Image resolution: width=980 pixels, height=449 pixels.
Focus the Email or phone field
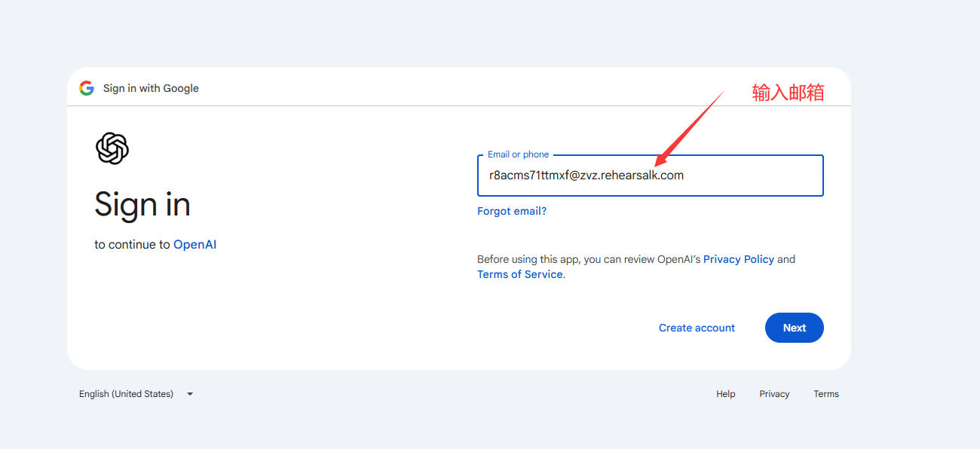click(651, 176)
